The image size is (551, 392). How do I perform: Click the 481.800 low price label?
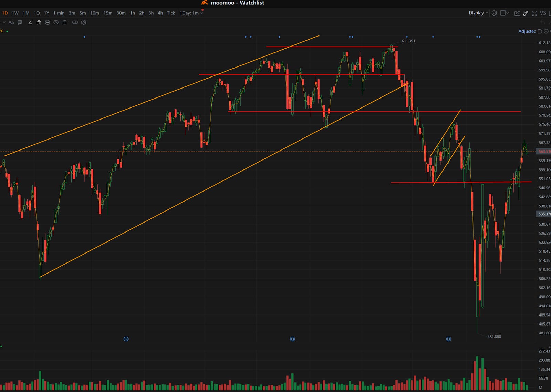pos(494,337)
